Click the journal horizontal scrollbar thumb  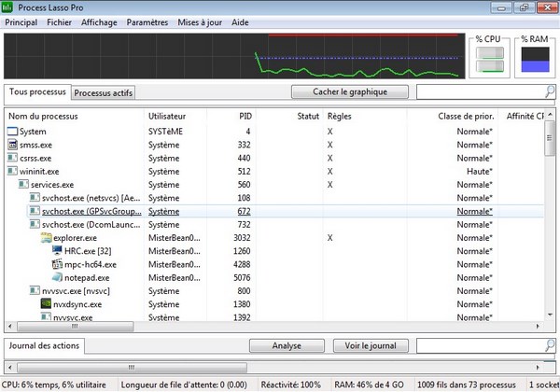click(x=132, y=367)
